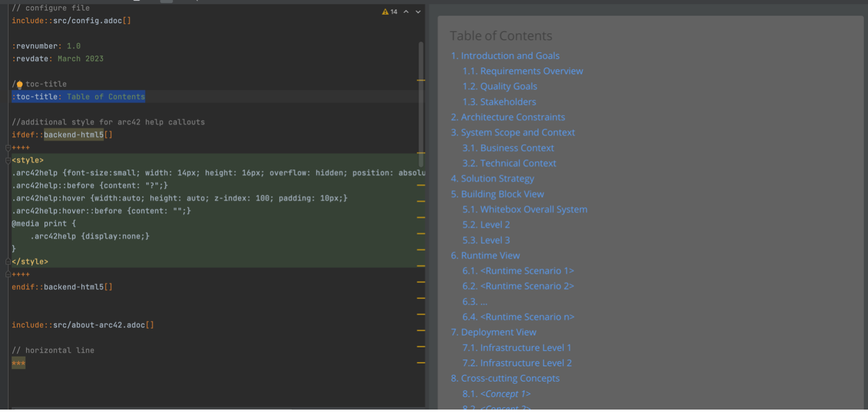Select '5.3. Level 3' link

pos(486,241)
